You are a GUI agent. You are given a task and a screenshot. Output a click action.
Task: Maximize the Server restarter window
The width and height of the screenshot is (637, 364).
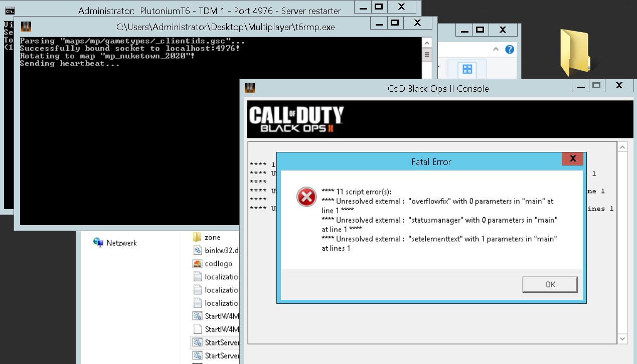tap(379, 7)
